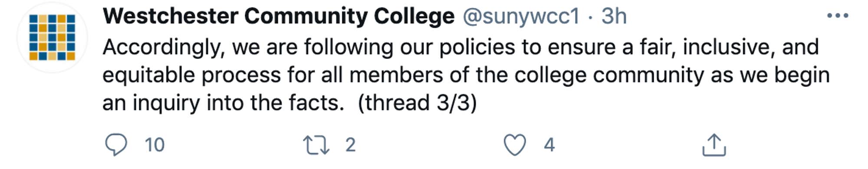This screenshot has height=169, width=868.
Task: Visit the Westchester Community College profile name
Action: (279, 16)
